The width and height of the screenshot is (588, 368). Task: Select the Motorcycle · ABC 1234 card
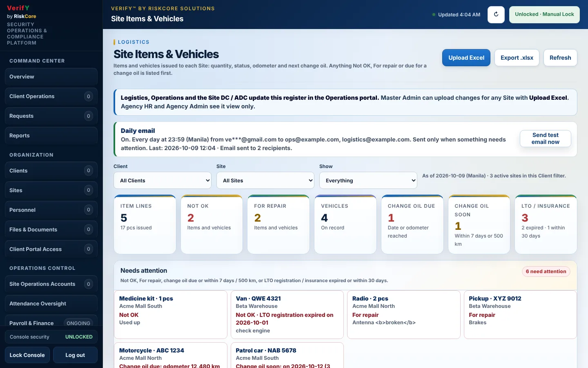171,355
